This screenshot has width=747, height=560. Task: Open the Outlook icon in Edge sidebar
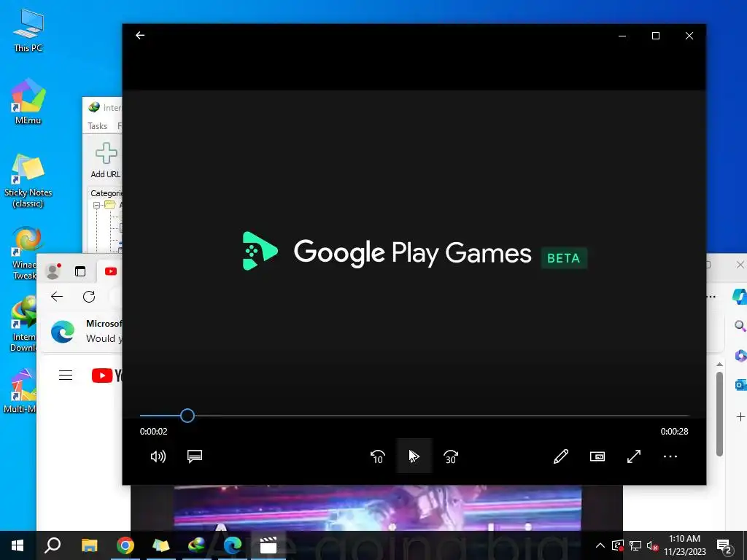tap(740, 384)
